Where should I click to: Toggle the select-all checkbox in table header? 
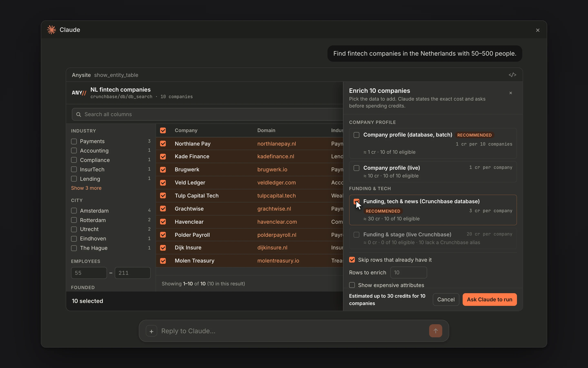pyautogui.click(x=163, y=130)
